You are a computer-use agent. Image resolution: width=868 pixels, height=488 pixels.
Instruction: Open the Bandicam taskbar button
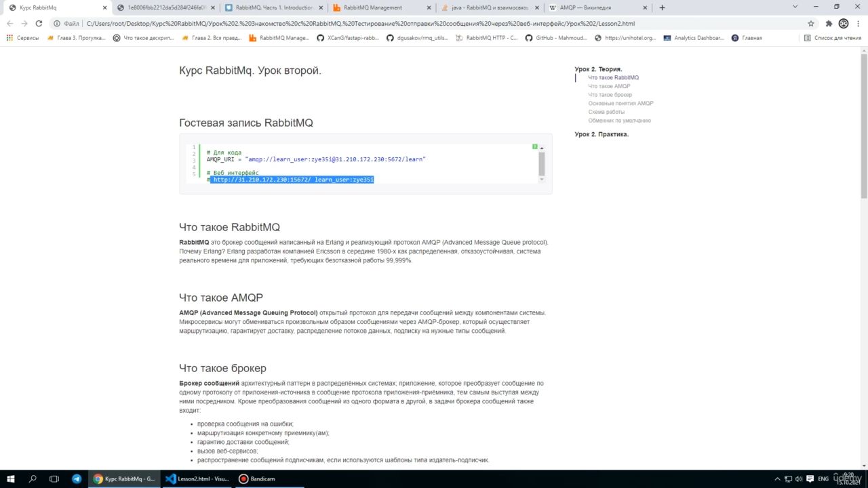click(257, 479)
